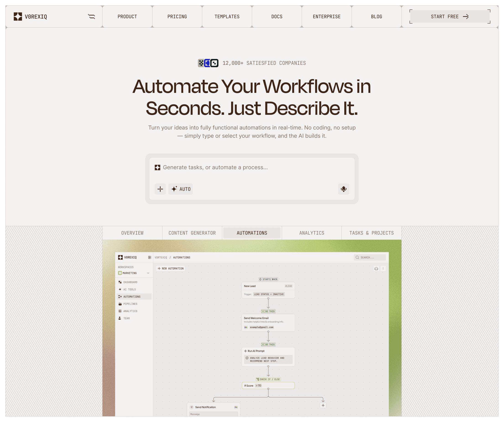
Task: Click the New Automation button
Action: 171,269
